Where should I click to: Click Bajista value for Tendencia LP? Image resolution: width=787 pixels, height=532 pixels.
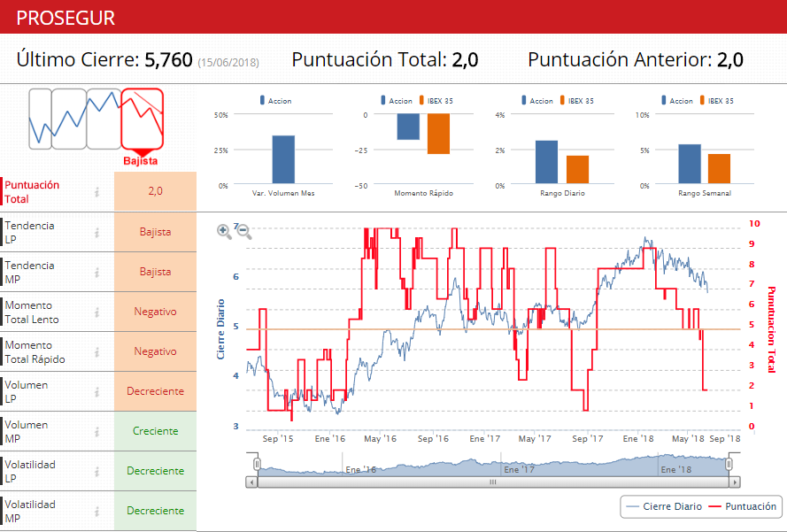155,232
